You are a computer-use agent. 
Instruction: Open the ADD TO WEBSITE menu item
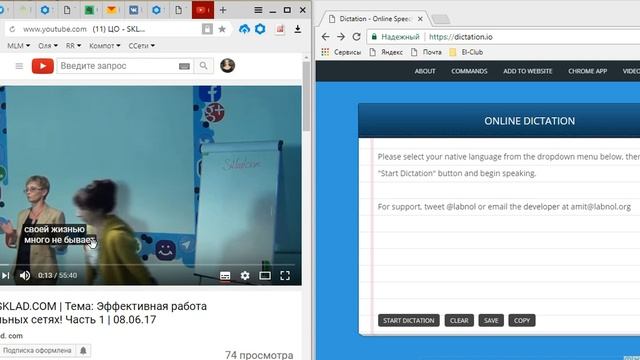(527, 71)
